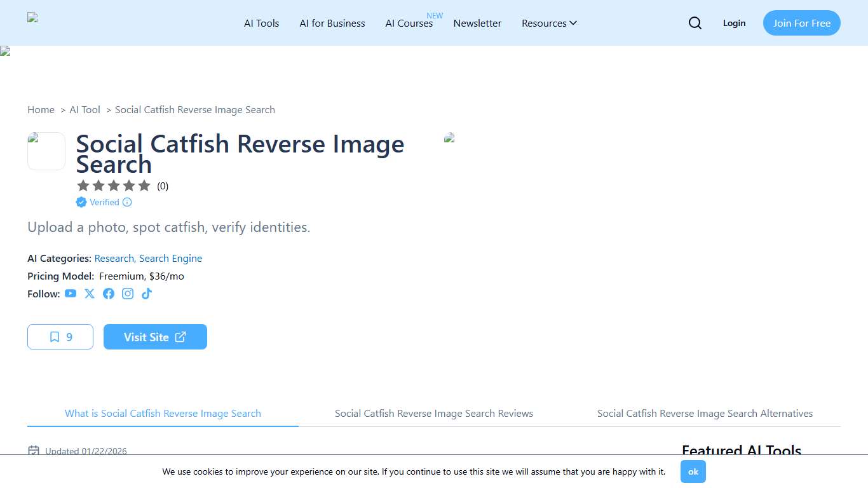Open the YouTube channel icon under Follow

tap(71, 294)
